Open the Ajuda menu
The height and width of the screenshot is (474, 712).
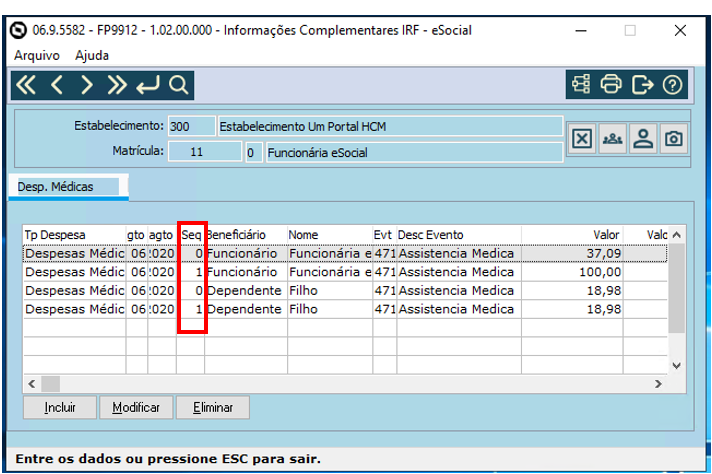pyautogui.click(x=92, y=55)
